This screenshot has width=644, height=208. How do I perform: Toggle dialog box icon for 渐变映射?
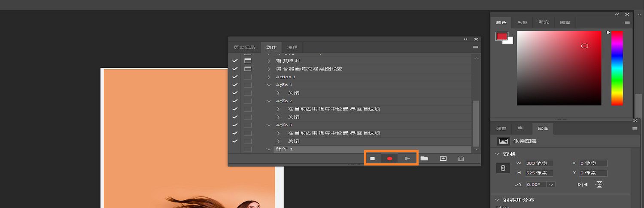pyautogui.click(x=248, y=61)
